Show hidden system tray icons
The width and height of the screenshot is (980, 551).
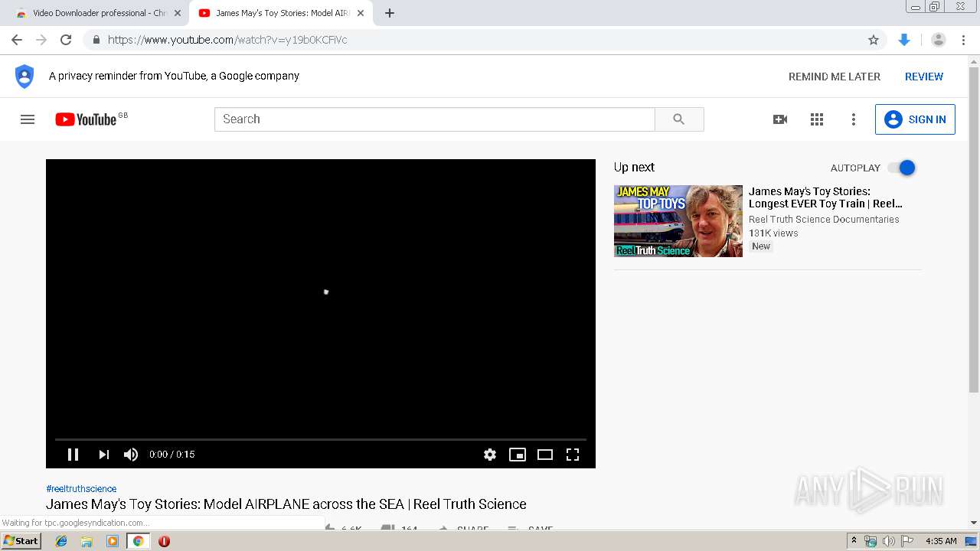[854, 541]
